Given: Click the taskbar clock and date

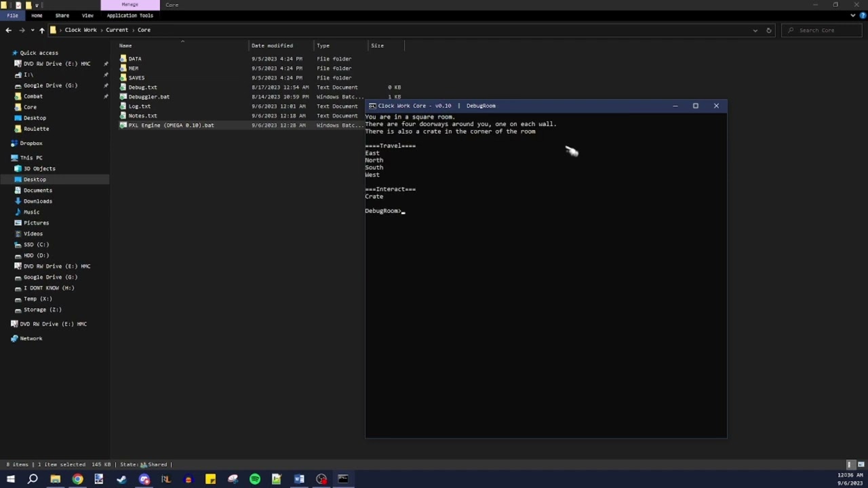Looking at the screenshot, I should point(849,479).
